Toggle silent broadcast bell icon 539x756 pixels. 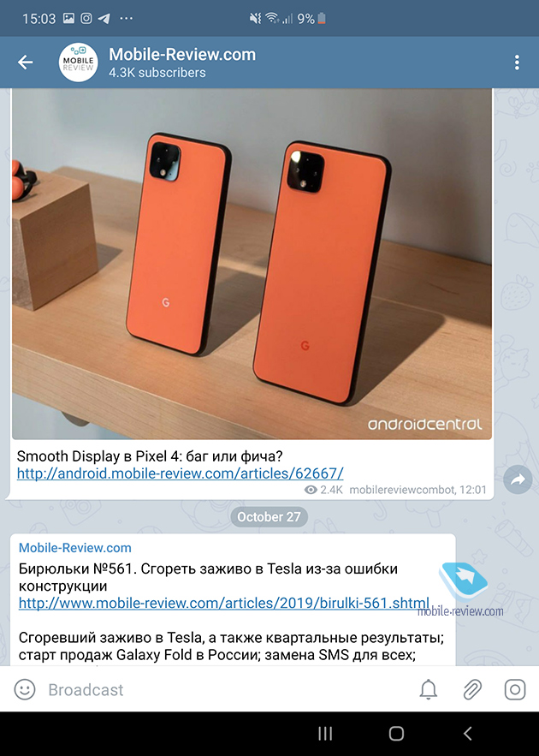[x=429, y=689]
